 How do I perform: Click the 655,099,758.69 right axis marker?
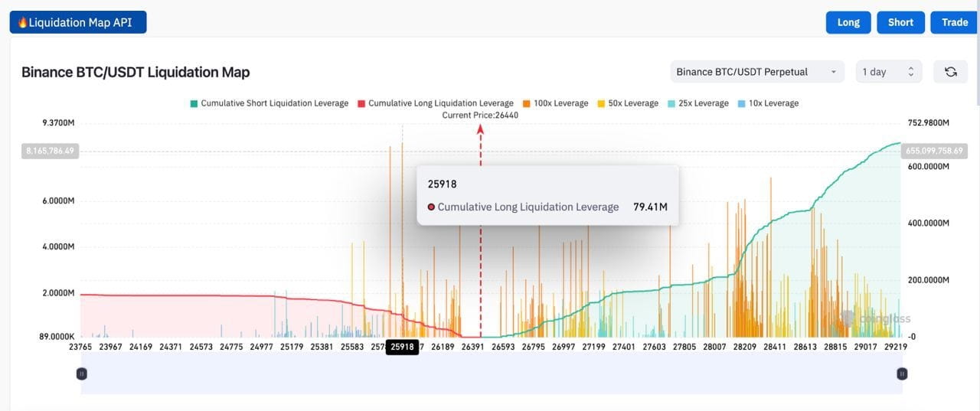point(933,151)
